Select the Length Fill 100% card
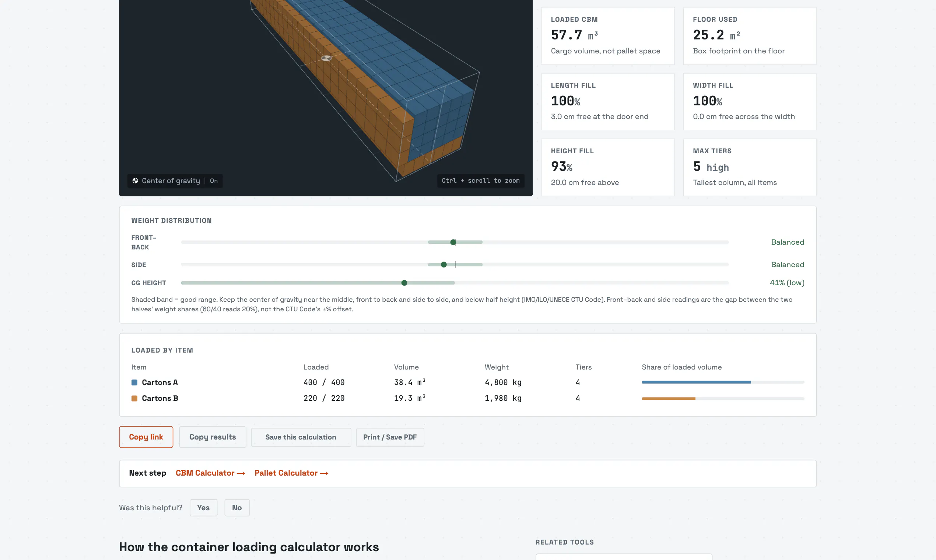The height and width of the screenshot is (560, 936). (607, 102)
